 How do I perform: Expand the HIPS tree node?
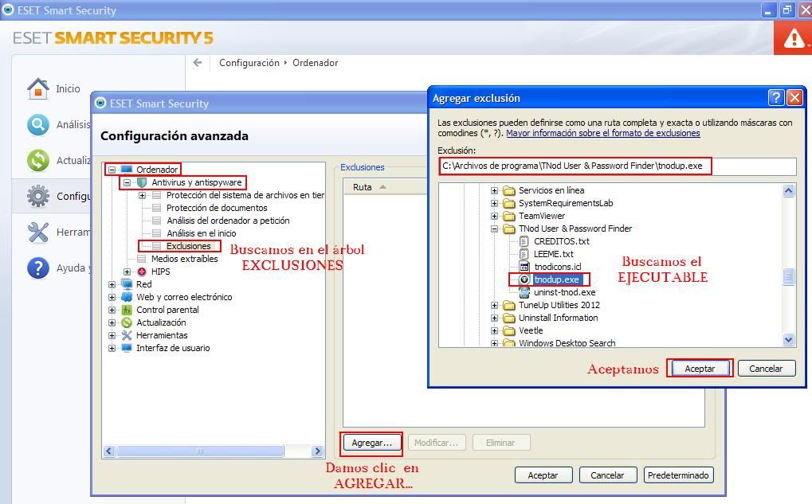point(127,272)
